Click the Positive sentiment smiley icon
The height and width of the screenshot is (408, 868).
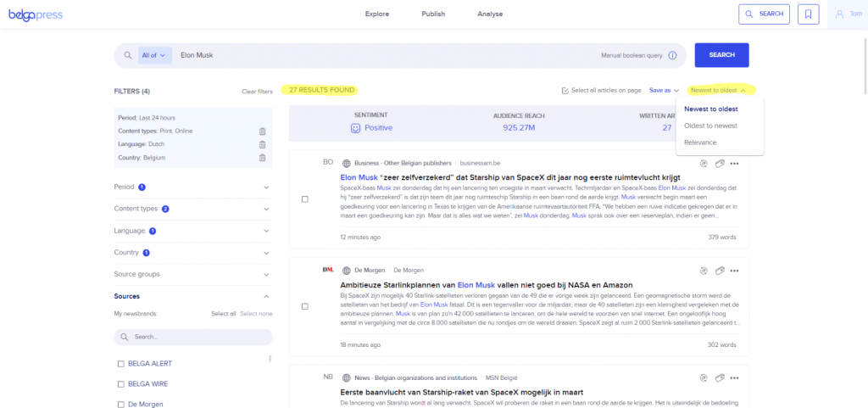(355, 128)
